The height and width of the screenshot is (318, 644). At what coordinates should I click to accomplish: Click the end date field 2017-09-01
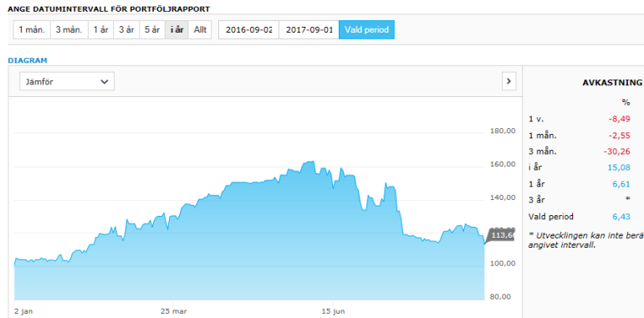point(309,30)
